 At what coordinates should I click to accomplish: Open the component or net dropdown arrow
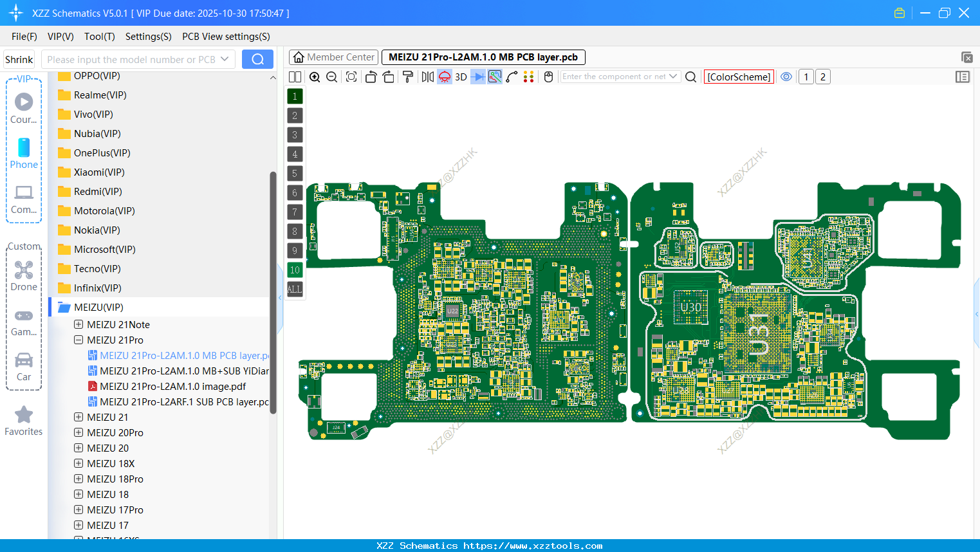[673, 77]
